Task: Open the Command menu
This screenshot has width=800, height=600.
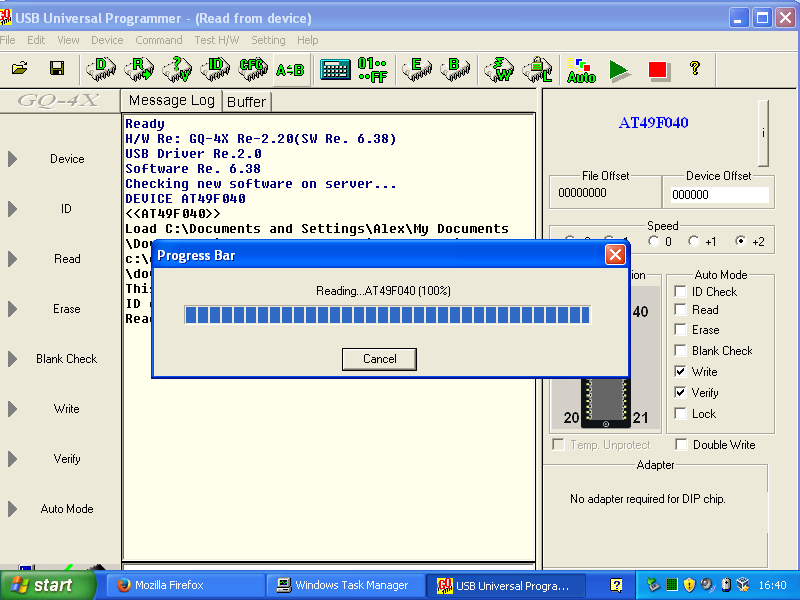Action: 158,40
